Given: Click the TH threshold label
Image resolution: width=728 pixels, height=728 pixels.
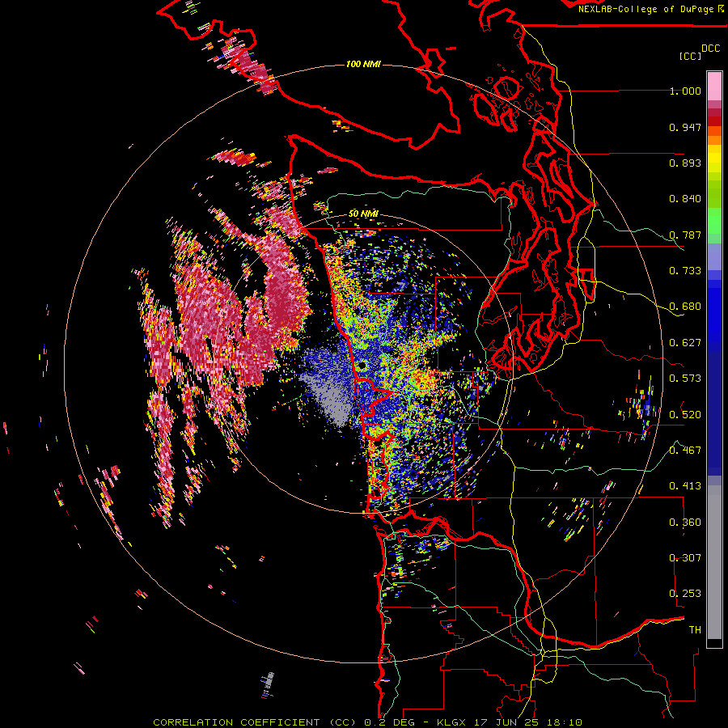Looking at the screenshot, I should point(695,630).
